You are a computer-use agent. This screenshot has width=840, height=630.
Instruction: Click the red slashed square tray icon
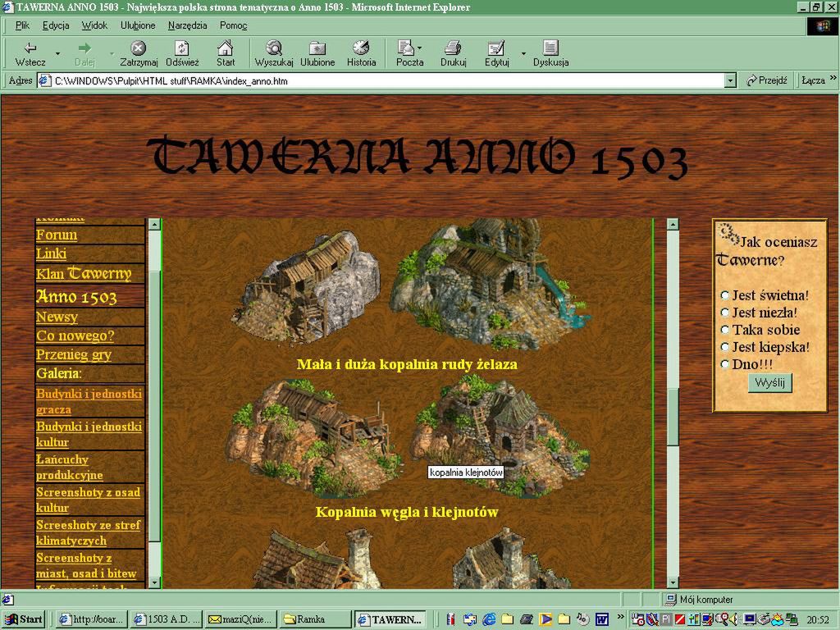point(680,619)
